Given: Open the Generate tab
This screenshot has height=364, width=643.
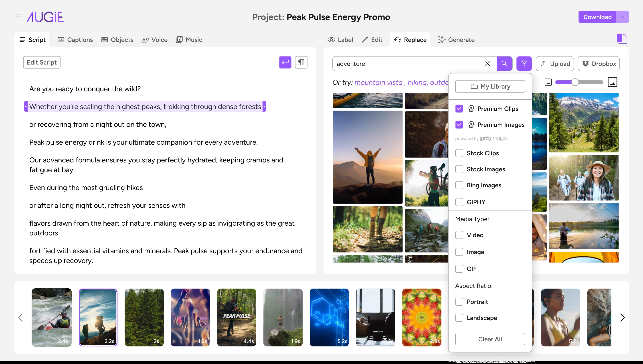Looking at the screenshot, I should [x=456, y=40].
